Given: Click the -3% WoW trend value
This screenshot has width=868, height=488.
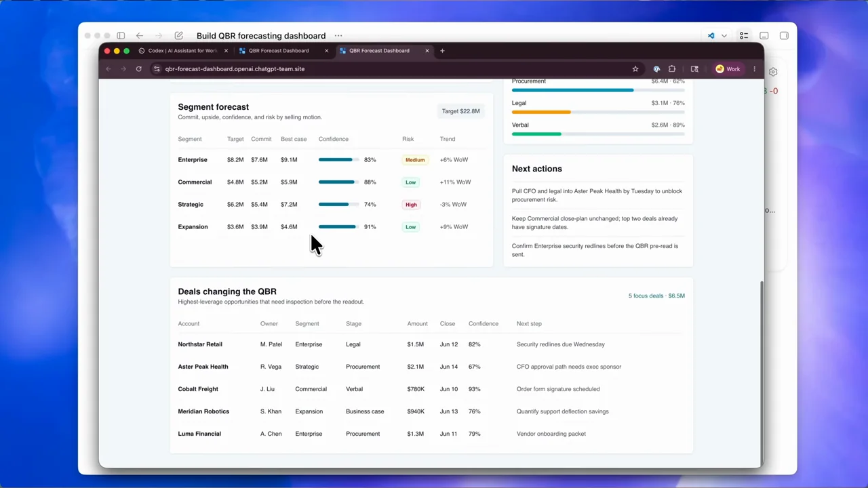Looking at the screenshot, I should tap(454, 205).
